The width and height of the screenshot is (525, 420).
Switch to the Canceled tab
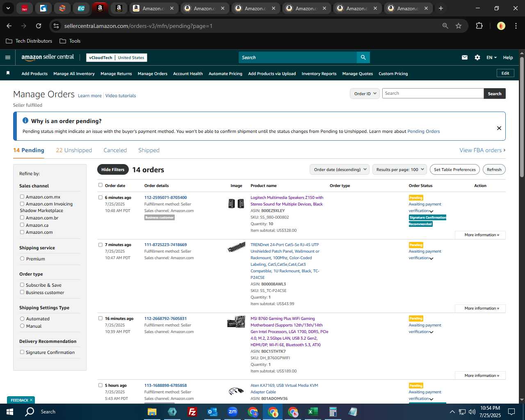point(115,150)
